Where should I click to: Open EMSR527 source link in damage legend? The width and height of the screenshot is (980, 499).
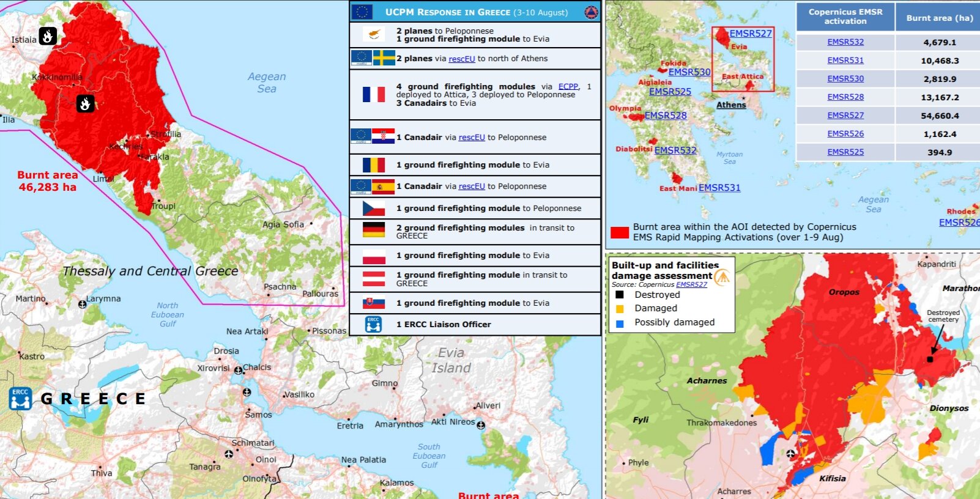(691, 284)
